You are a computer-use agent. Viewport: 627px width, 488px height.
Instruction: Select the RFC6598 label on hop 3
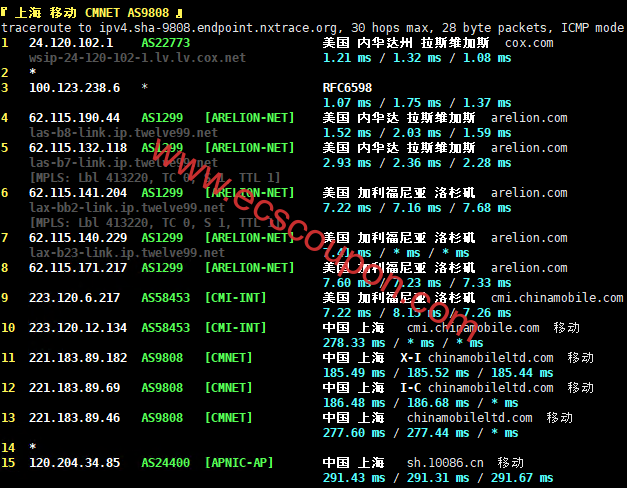point(347,88)
